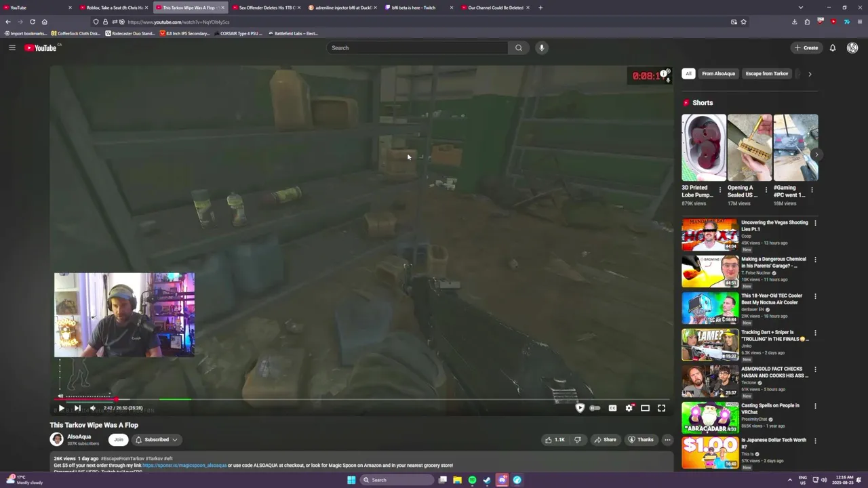This screenshot has height=488, width=868.
Task: Reload the current page
Action: pos(32,22)
